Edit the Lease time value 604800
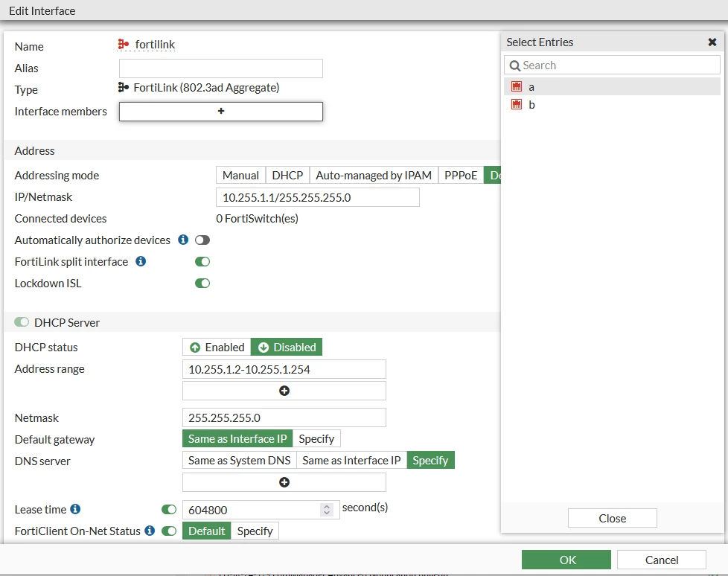This screenshot has width=728, height=576. (251, 510)
